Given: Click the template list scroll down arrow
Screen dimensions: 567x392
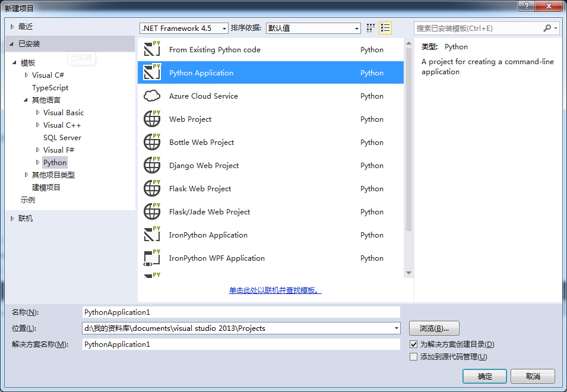Looking at the screenshot, I should (408, 273).
